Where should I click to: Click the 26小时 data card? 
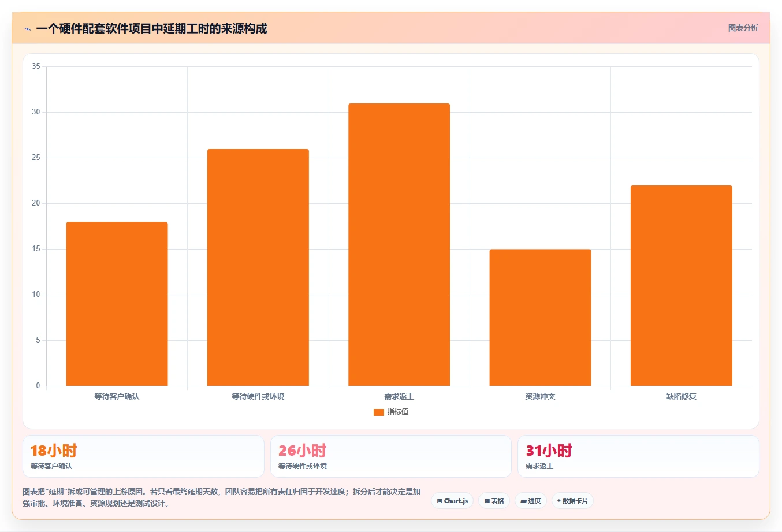[x=391, y=456]
